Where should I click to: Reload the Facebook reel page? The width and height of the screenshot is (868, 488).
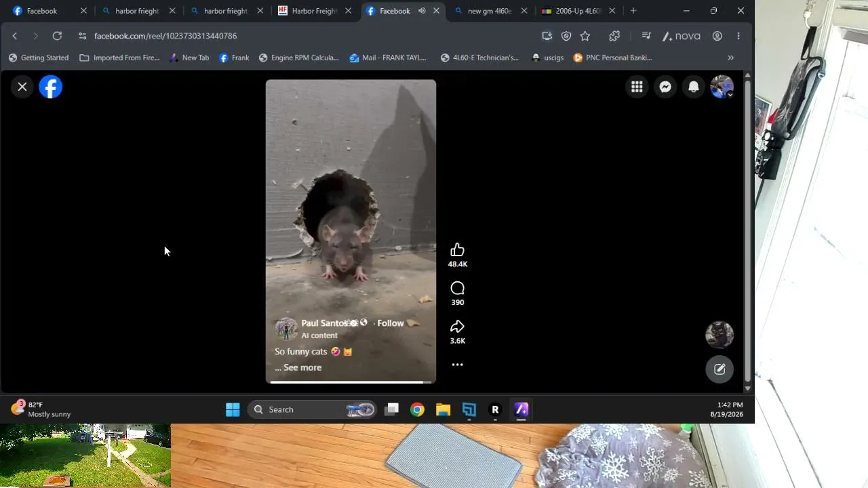tap(57, 36)
